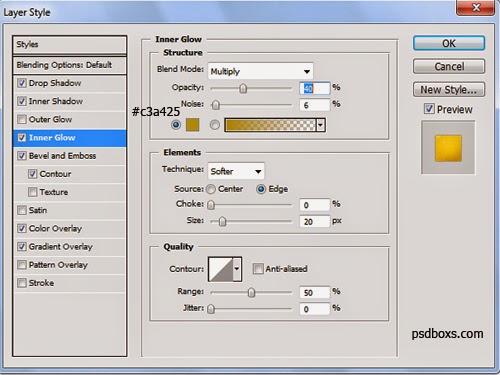Enable the Stroke checkbox

(x=22, y=283)
